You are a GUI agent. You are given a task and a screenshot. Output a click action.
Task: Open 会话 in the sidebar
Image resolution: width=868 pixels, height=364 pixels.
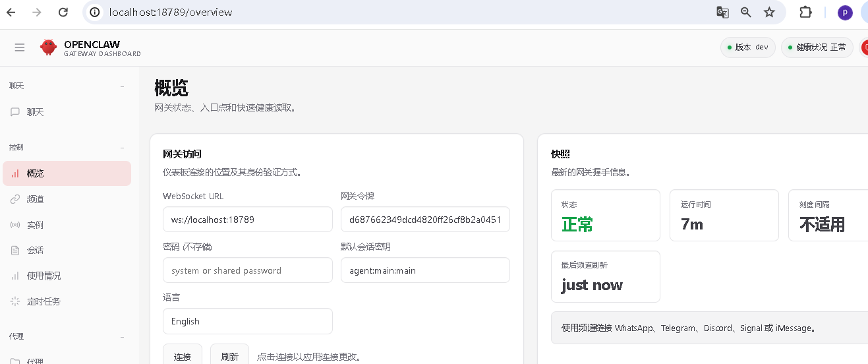point(36,250)
